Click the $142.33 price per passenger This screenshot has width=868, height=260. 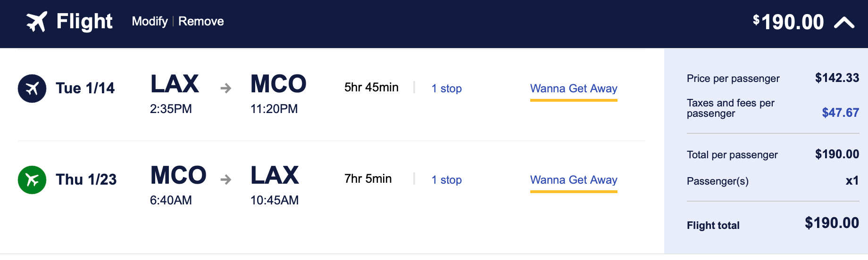pos(837,78)
